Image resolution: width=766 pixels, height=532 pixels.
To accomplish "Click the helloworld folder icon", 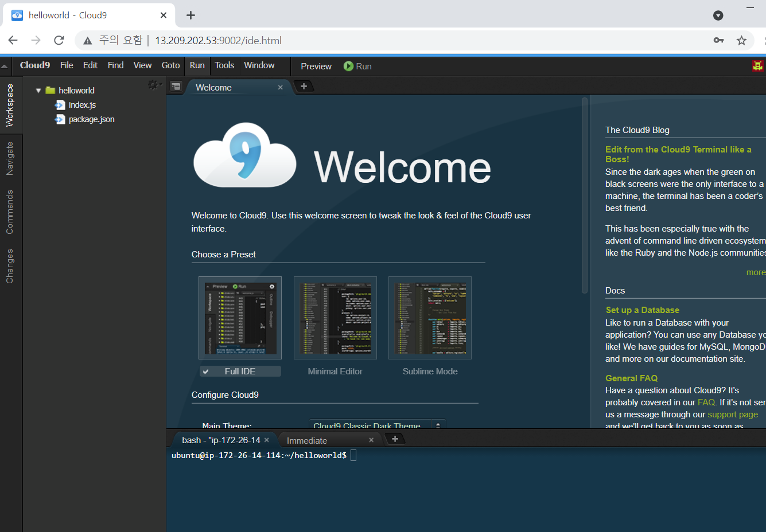I will tap(50, 90).
